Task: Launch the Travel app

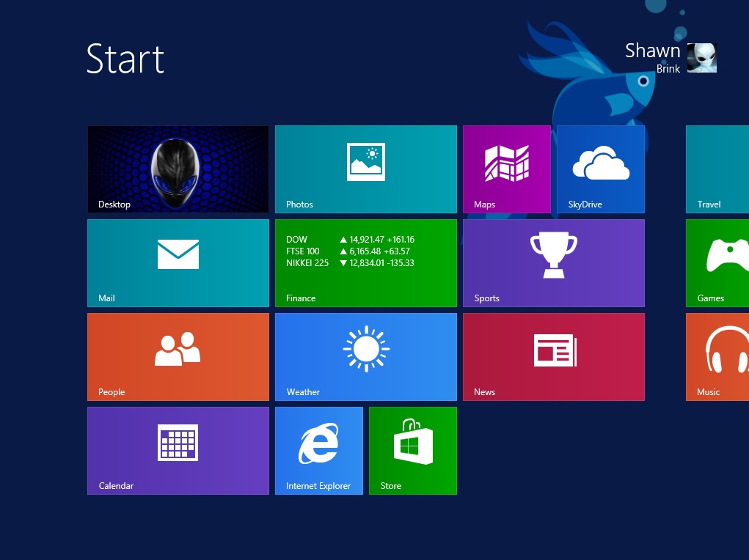Action: point(717,169)
